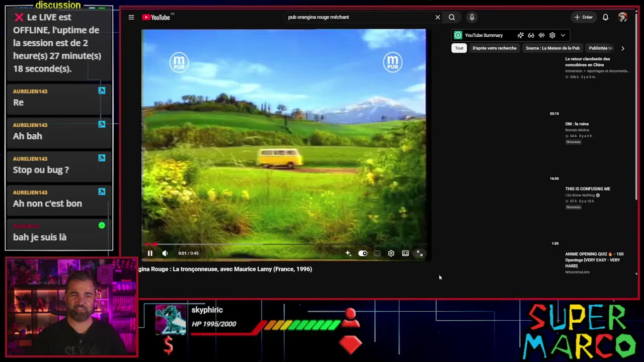Click the badge icon next to the Re message
The image size is (644, 362).
[x=102, y=90]
